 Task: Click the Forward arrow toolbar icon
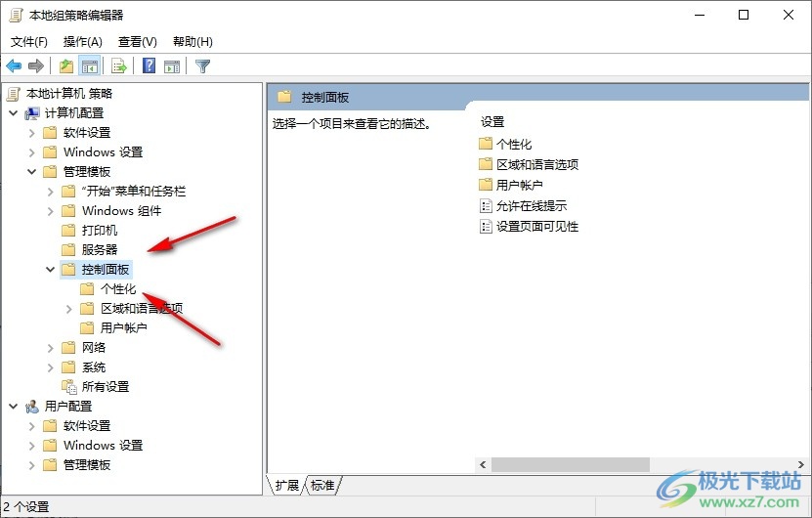[36, 65]
